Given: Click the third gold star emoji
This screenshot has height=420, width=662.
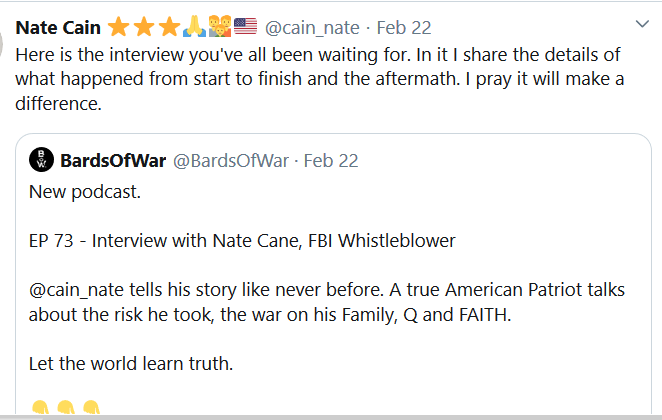Looking at the screenshot, I should point(169,27).
